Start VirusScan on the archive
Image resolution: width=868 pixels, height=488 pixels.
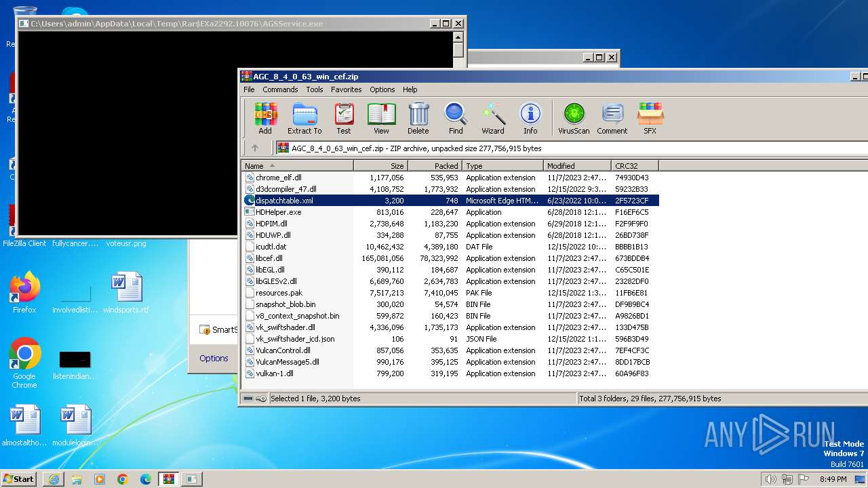(574, 118)
